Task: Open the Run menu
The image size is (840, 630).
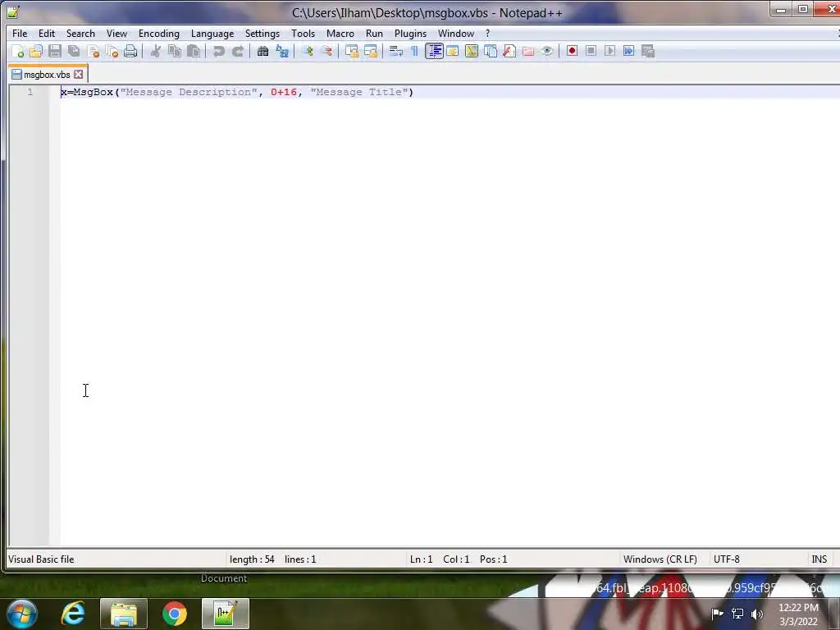Action: (374, 33)
